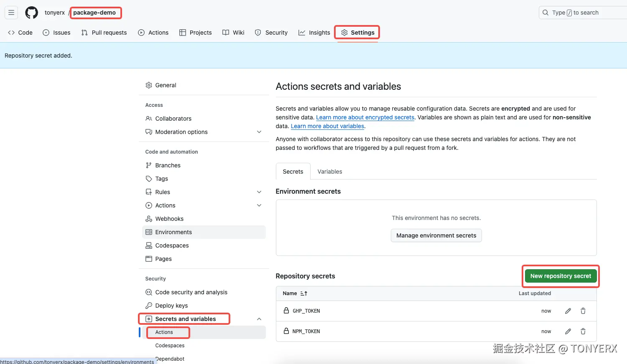Collapse Secrets and variables section
Image resolution: width=627 pixels, height=364 pixels.
click(259, 319)
